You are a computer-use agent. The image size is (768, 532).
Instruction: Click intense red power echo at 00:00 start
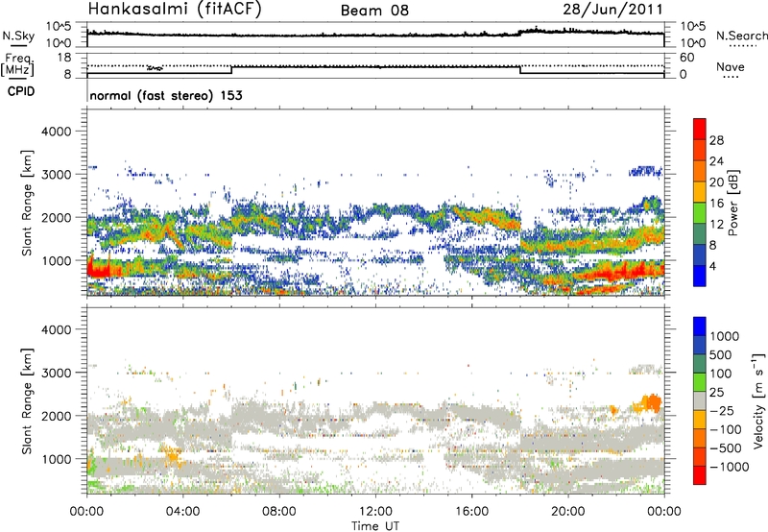pyautogui.click(x=98, y=269)
